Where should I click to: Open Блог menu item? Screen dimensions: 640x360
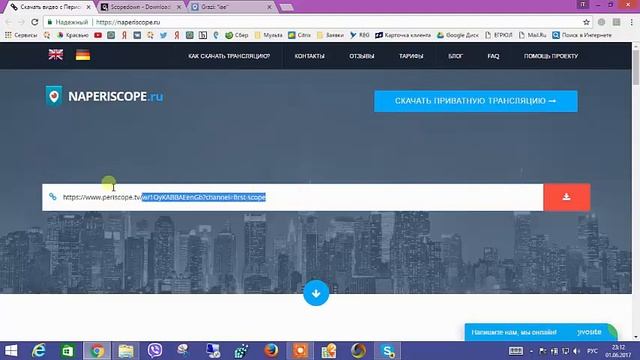pyautogui.click(x=456, y=56)
